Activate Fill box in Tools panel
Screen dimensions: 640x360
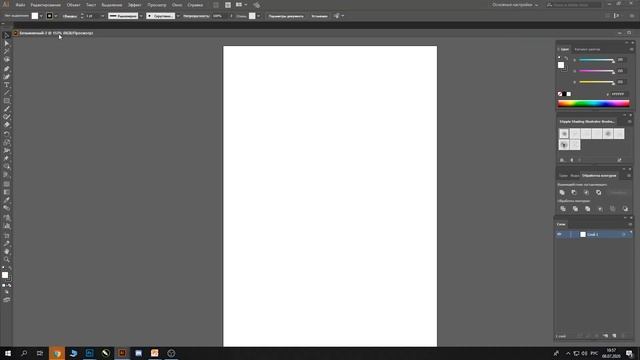click(x=5, y=275)
